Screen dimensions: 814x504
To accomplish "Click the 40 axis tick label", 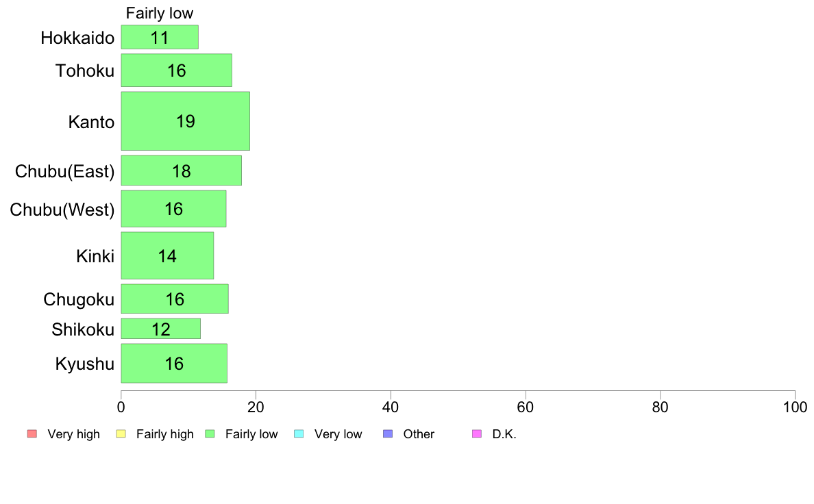I will [391, 407].
